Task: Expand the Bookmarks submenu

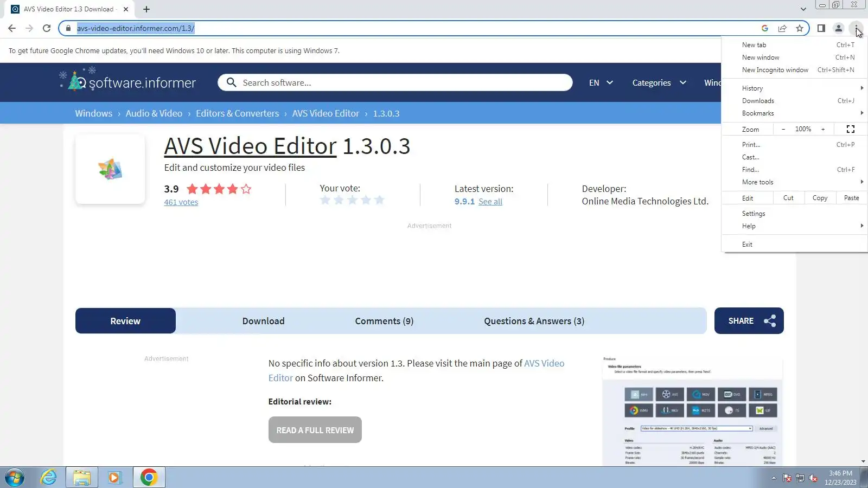Action: point(795,113)
